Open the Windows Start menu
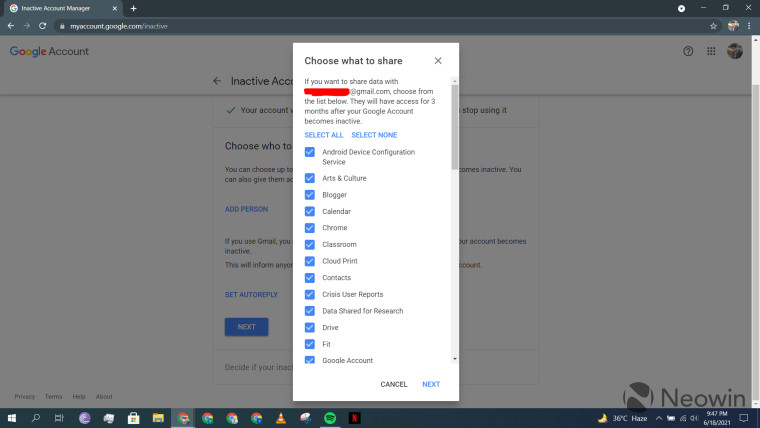Viewport: 760px width, 428px height. click(12, 418)
